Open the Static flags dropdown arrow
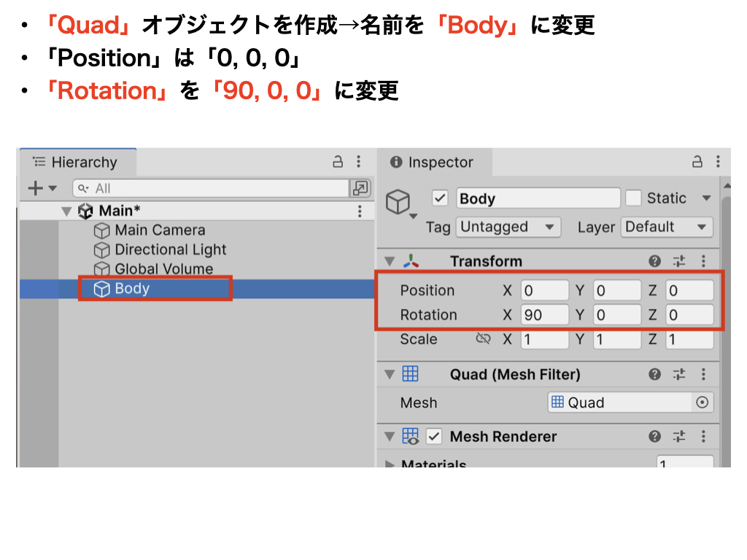This screenshot has height=560, width=747. click(706, 198)
